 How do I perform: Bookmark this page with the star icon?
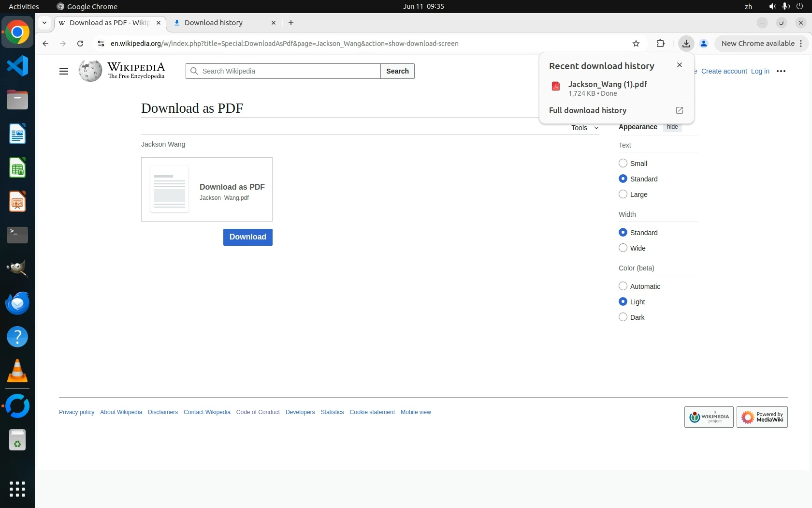(636, 44)
